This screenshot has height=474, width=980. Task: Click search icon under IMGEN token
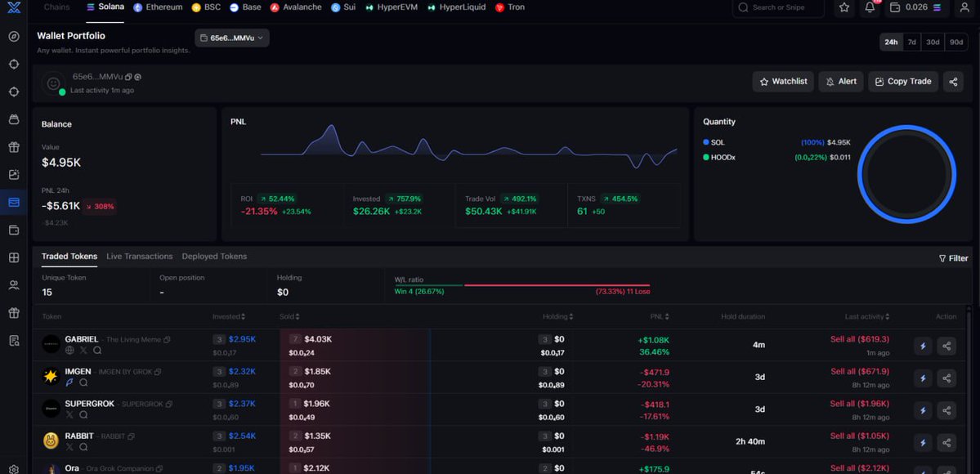pos(83,382)
